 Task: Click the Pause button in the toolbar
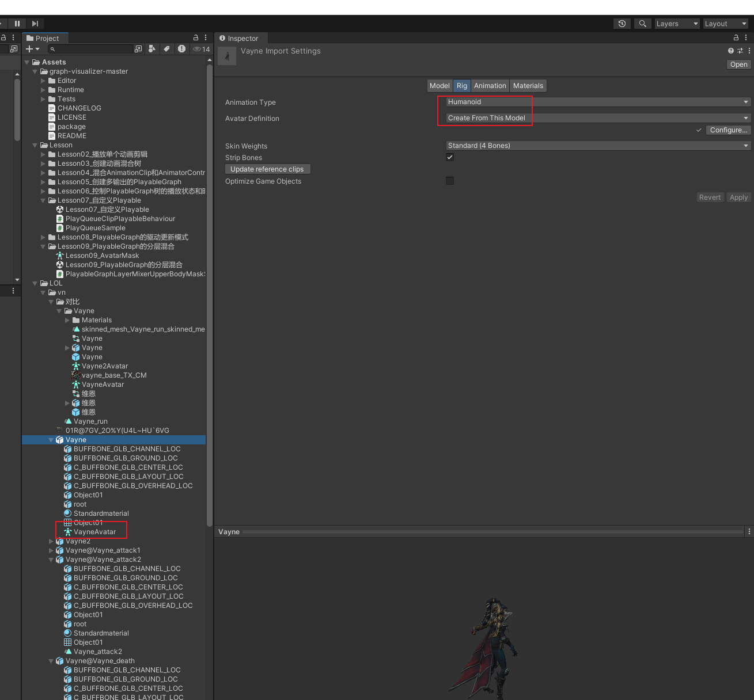coord(17,24)
